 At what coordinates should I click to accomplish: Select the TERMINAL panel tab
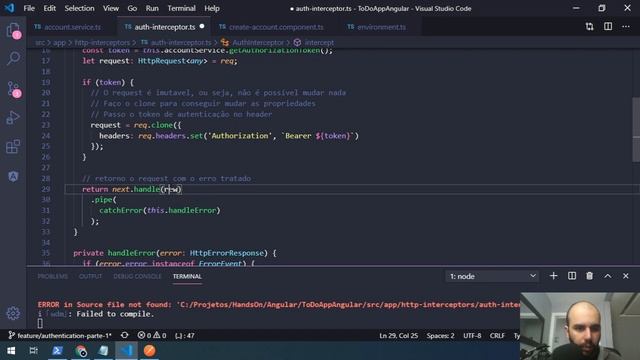pos(187,276)
